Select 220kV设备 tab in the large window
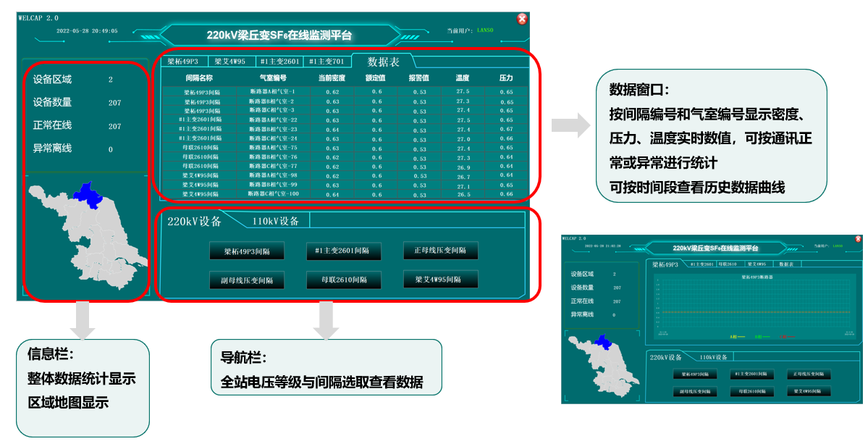Viewport: 868px width, 444px height. coord(193,221)
